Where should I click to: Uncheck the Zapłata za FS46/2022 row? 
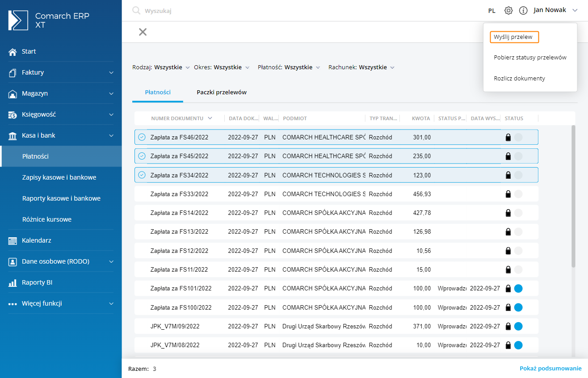tap(142, 137)
